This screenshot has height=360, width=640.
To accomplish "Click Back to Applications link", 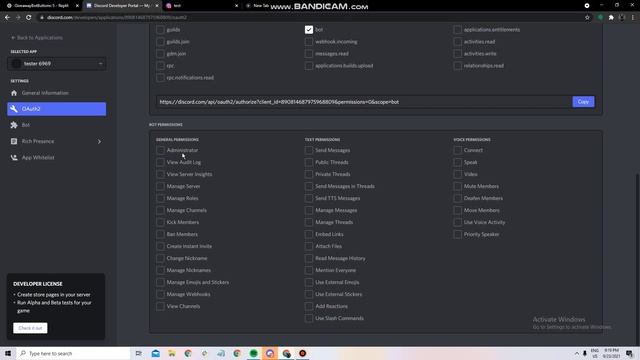I will pos(37,38).
